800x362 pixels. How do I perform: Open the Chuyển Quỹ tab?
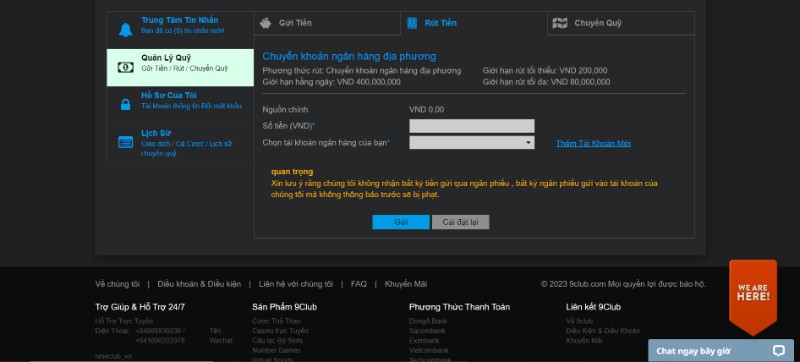621,23
